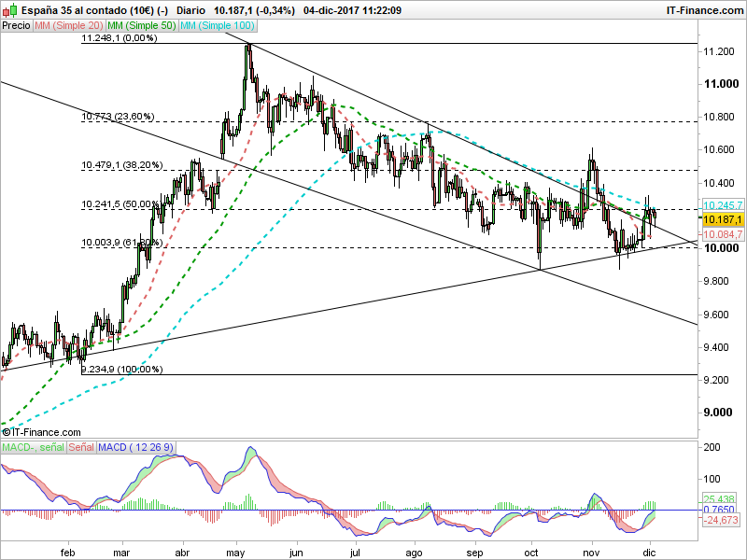Select the Precio legend label
Screen dimensions: 747x560
[16, 26]
